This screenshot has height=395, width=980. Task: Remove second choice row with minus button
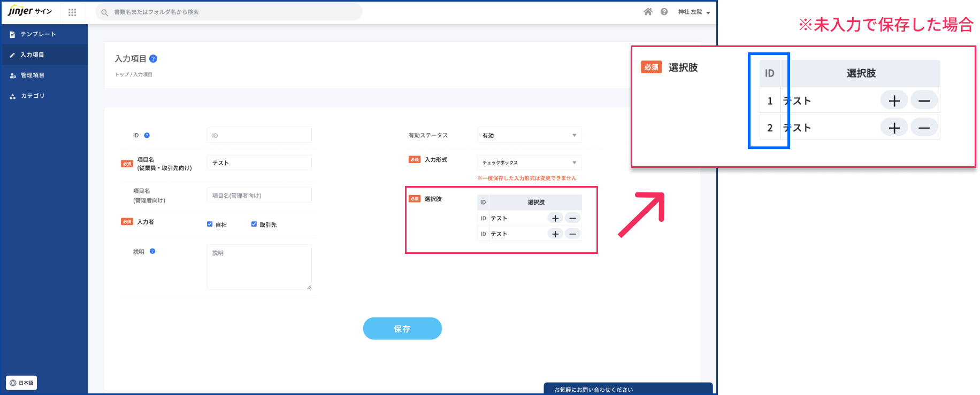(x=572, y=234)
